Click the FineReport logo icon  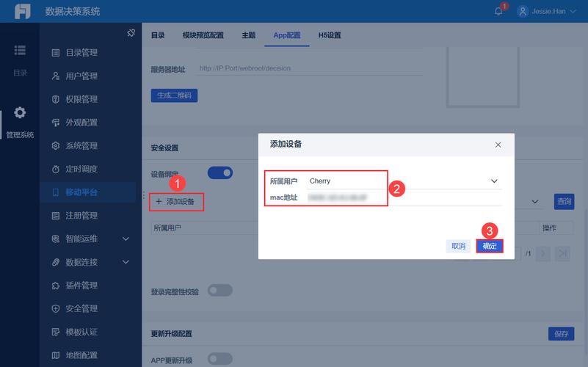click(x=22, y=11)
